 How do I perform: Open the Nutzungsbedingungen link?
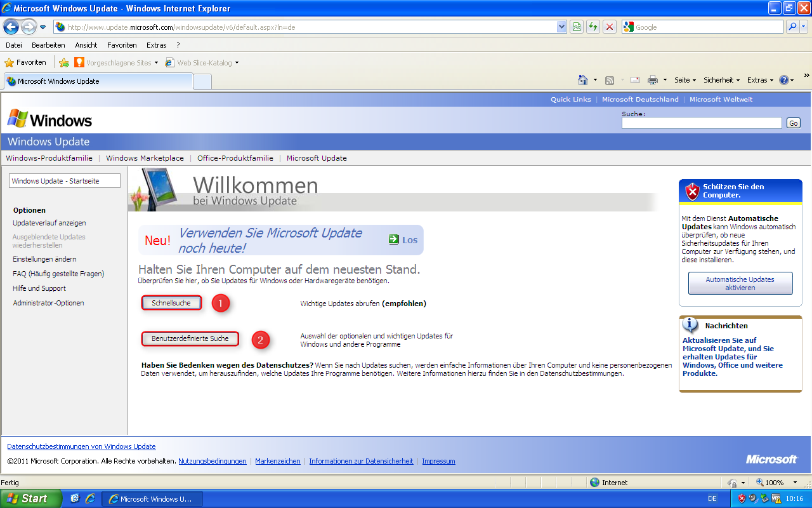[x=212, y=461]
